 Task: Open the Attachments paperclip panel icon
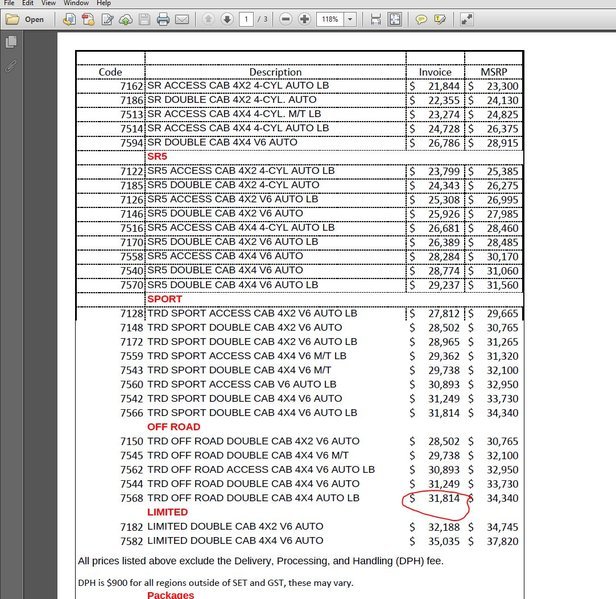pos(11,66)
